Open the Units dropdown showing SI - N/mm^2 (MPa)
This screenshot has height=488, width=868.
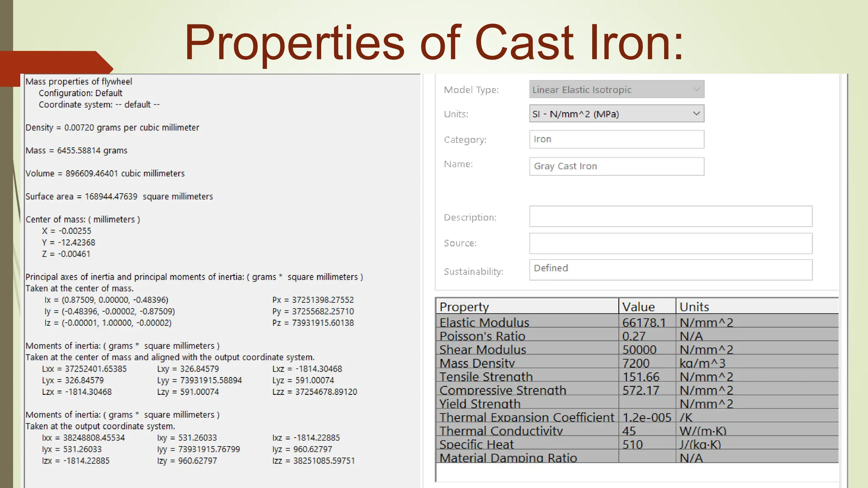click(617, 114)
